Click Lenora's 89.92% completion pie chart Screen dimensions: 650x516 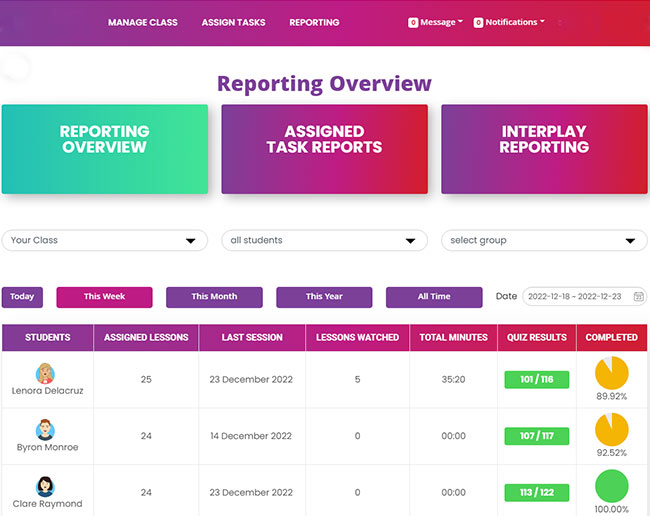tap(611, 373)
